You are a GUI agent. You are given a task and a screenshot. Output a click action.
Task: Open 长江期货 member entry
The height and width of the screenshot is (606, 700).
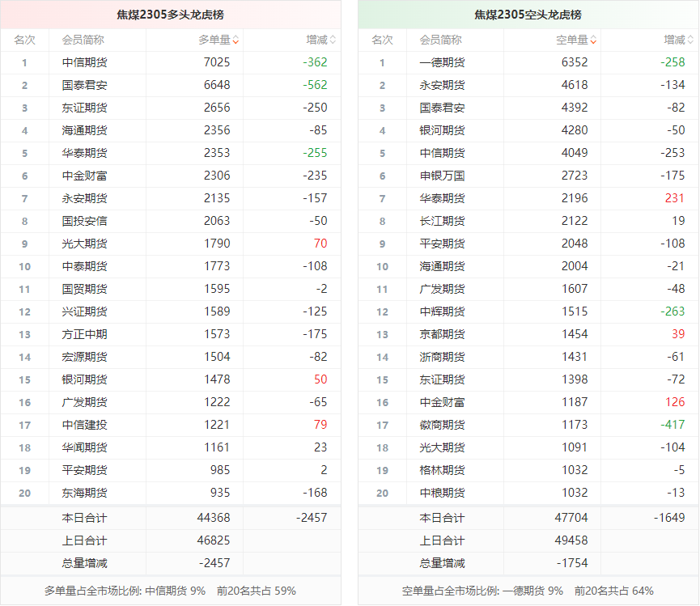point(442,221)
